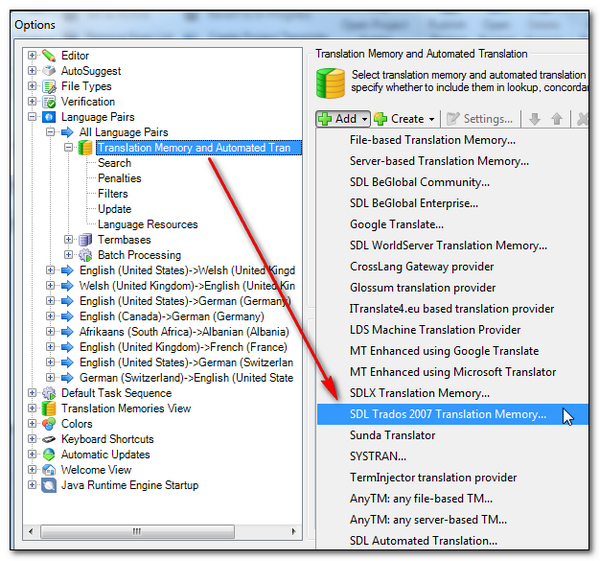Collapse the All Language Pairs node
Viewport: 600px width, 561px height.
(x=51, y=132)
